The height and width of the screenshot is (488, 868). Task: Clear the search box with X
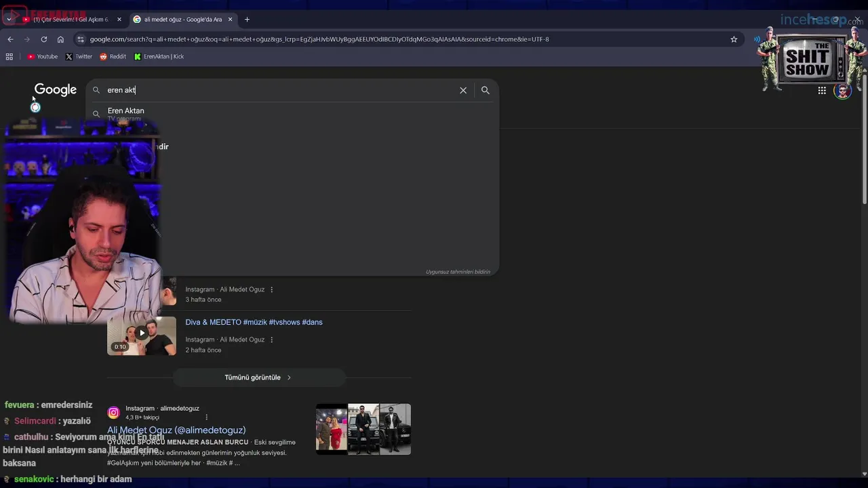463,90
